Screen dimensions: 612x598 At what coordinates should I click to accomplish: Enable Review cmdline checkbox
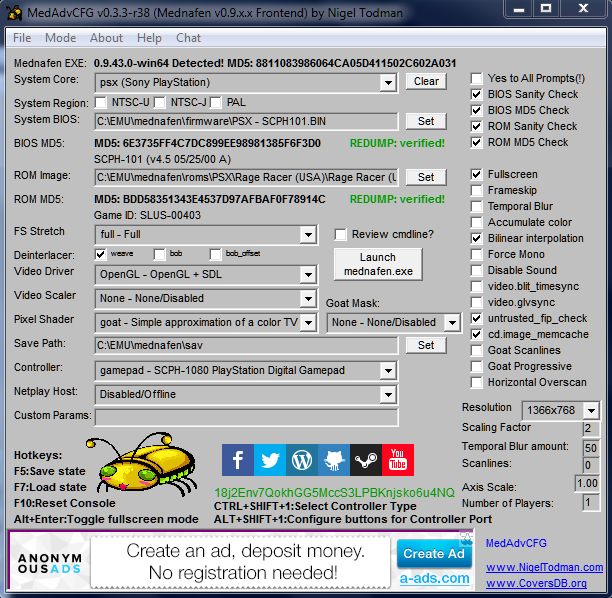click(x=340, y=235)
